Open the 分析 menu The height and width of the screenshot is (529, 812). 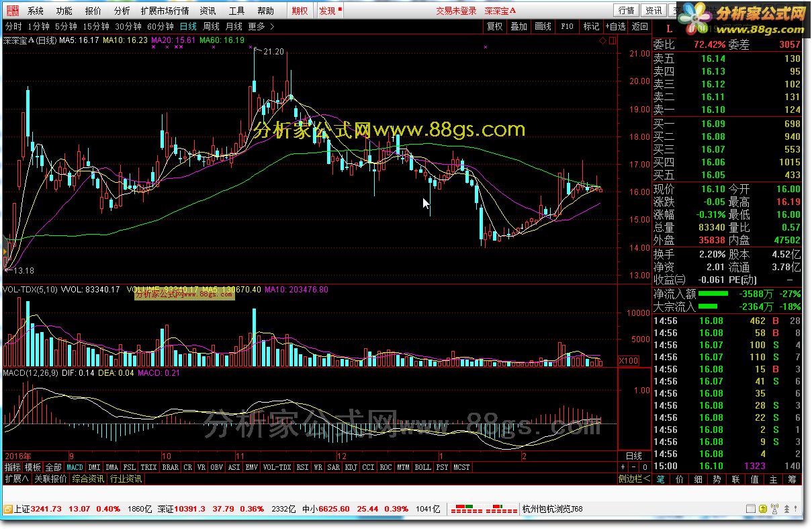pyautogui.click(x=122, y=11)
